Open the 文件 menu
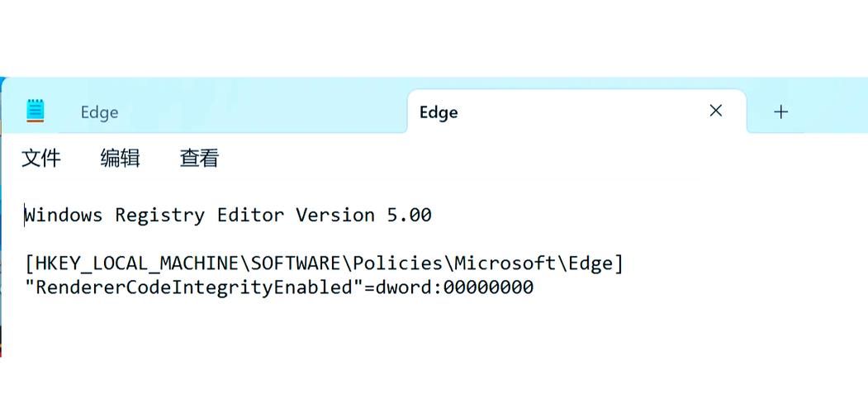The width and height of the screenshot is (868, 413). pos(41,159)
